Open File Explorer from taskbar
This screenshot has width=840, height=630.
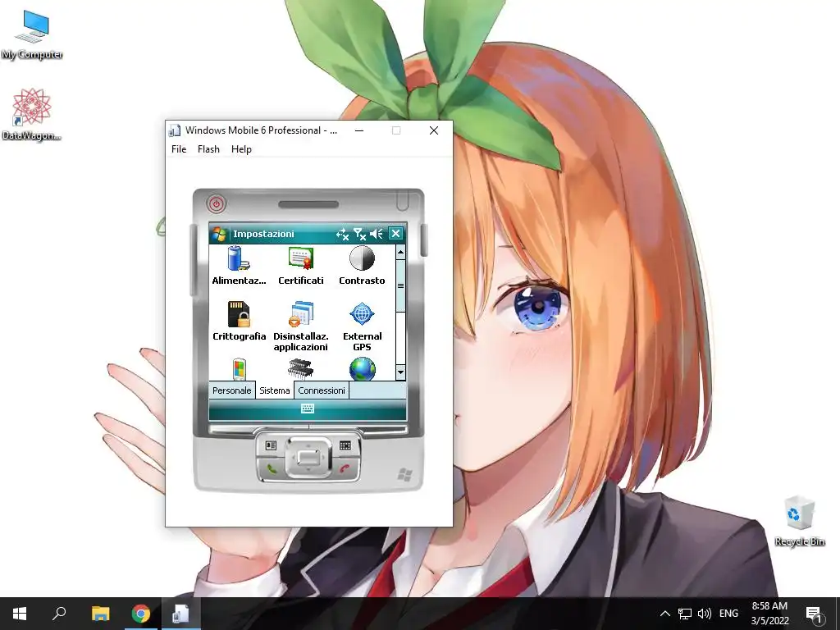click(x=100, y=614)
